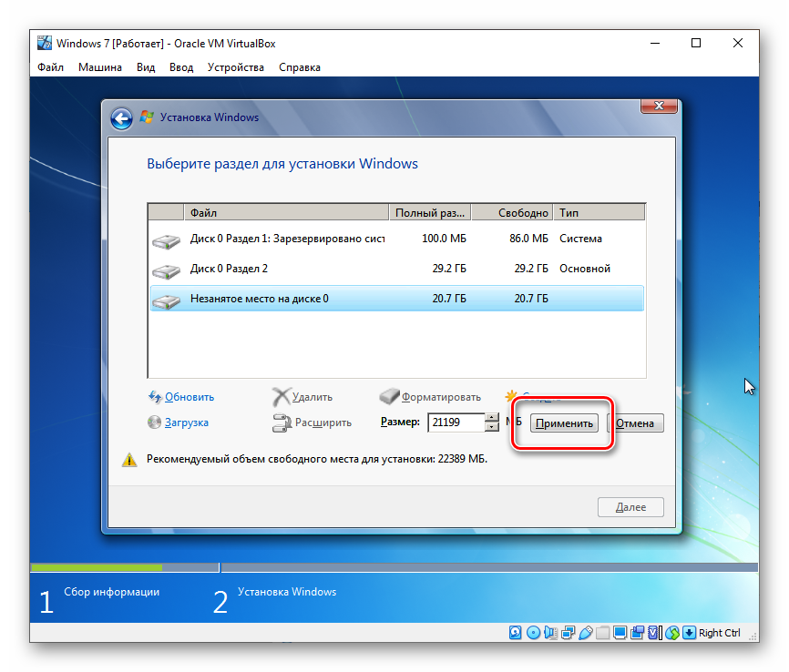789x672 pixels.
Task: Open the Справка menu
Action: 300,67
